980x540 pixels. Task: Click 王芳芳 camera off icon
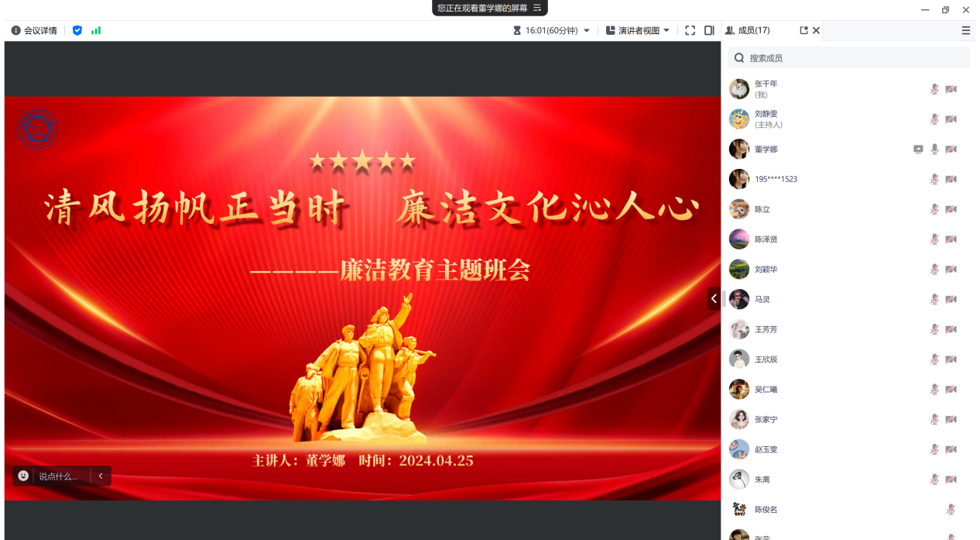pyautogui.click(x=951, y=329)
